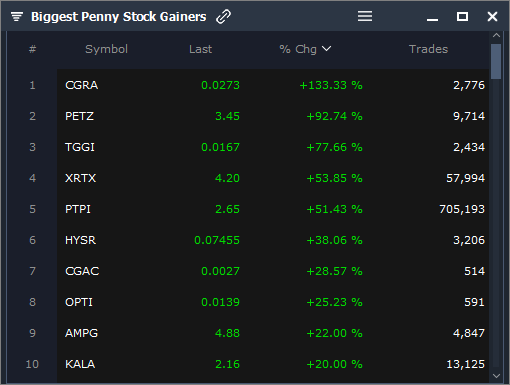Maximize the scanner window
Image resolution: width=510 pixels, height=385 pixels.
pyautogui.click(x=462, y=16)
